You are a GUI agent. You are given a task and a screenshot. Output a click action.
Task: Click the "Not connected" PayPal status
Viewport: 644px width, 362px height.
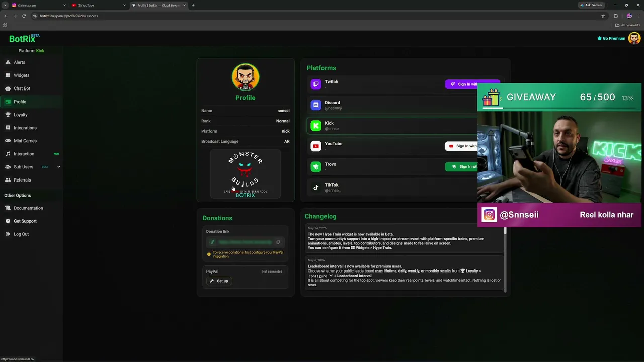coord(272,271)
